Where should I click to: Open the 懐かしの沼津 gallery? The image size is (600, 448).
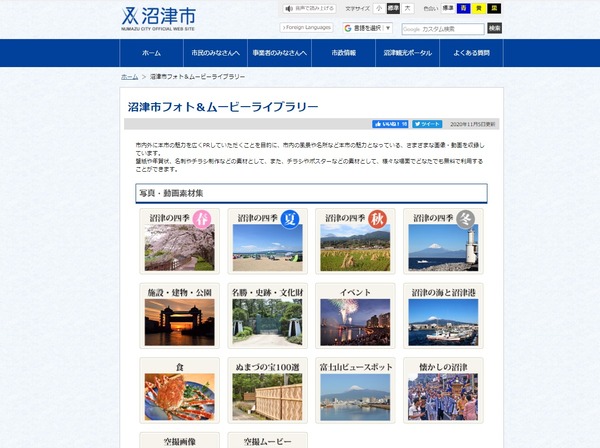pyautogui.click(x=443, y=390)
